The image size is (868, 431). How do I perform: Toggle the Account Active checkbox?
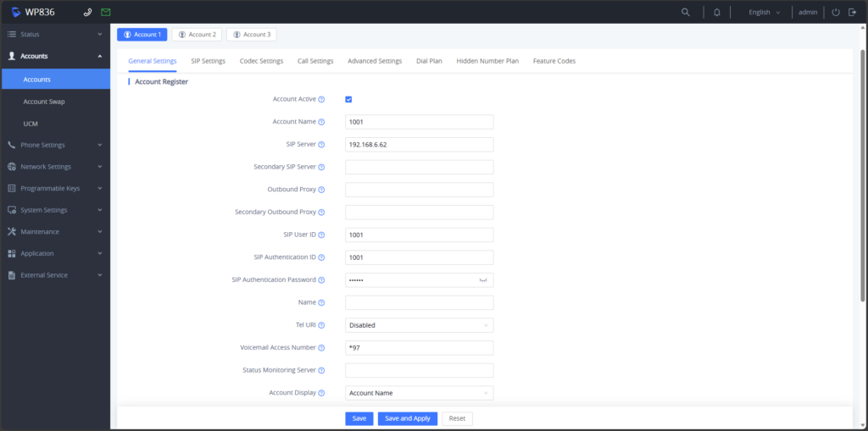click(x=348, y=100)
